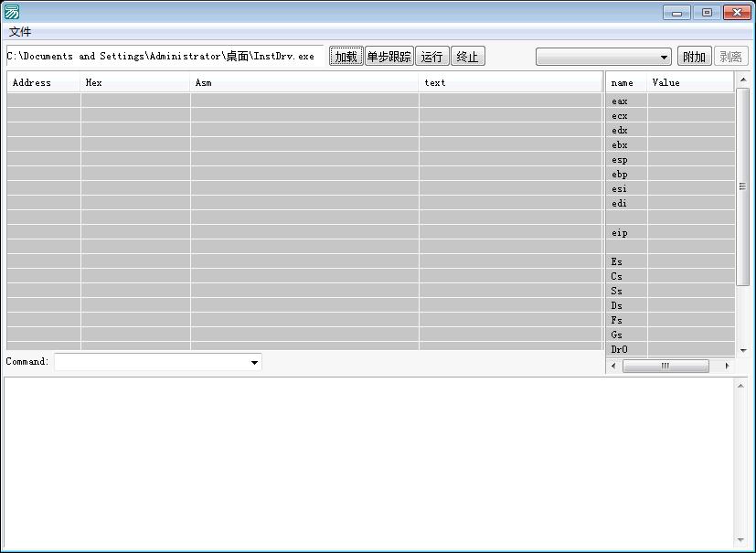Select the Es segment register row

point(670,261)
